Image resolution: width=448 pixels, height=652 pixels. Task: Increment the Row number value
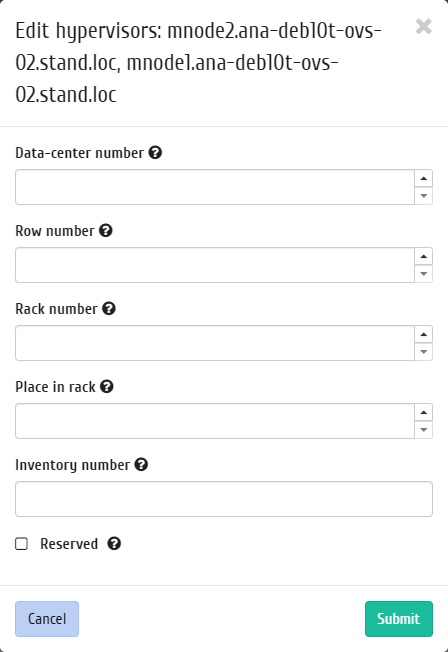(x=423, y=257)
